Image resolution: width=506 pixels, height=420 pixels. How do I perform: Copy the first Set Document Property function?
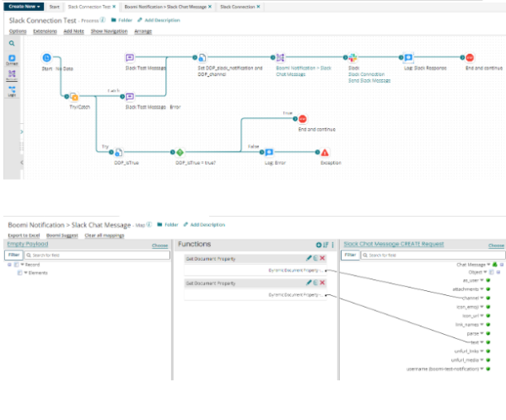pyautogui.click(x=315, y=258)
